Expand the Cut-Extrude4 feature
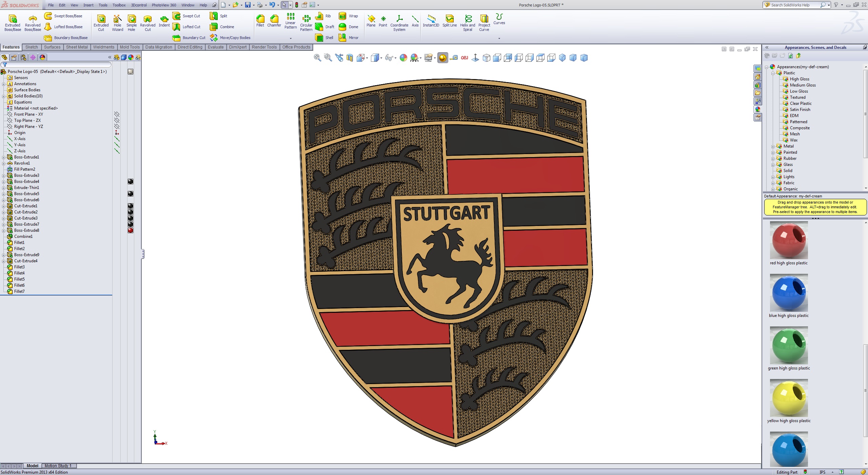The height and width of the screenshot is (475, 868). click(4, 261)
